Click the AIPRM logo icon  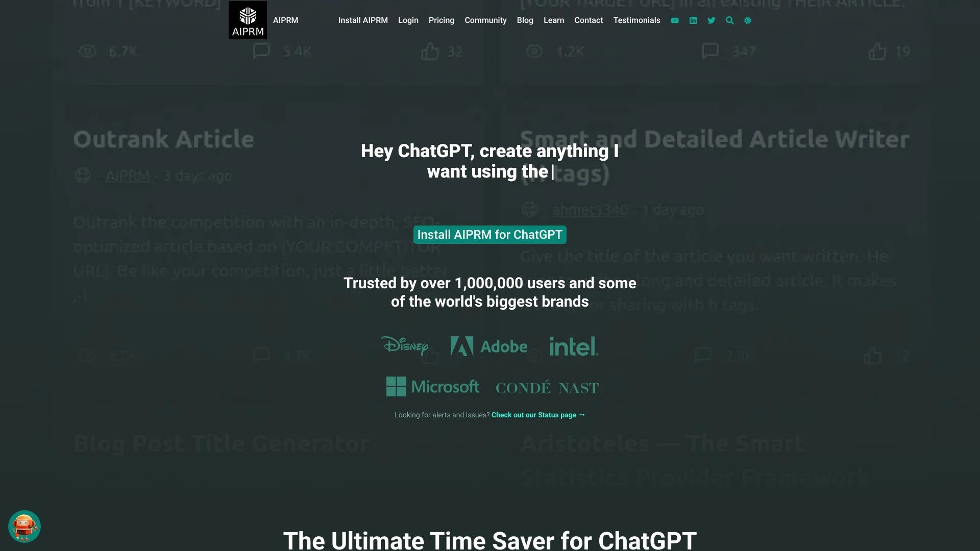coord(248,20)
